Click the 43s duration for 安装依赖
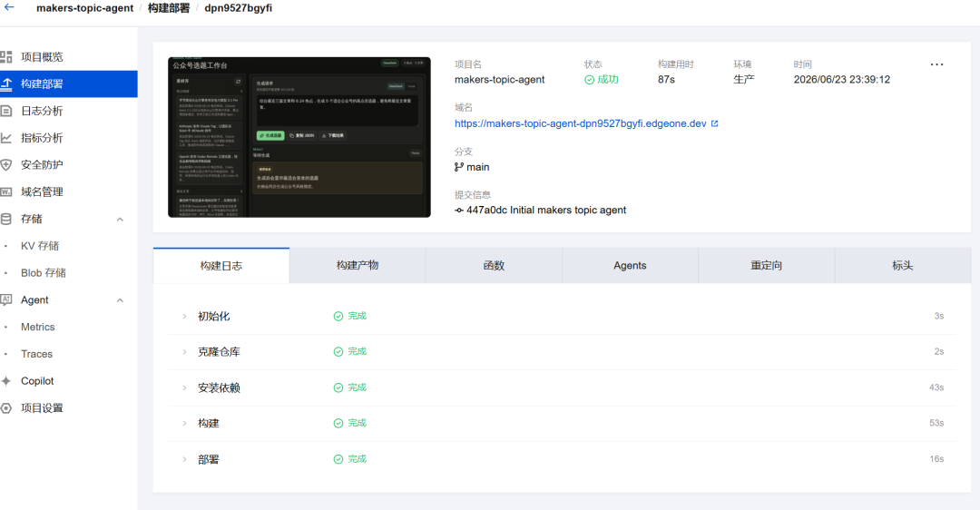 point(936,387)
